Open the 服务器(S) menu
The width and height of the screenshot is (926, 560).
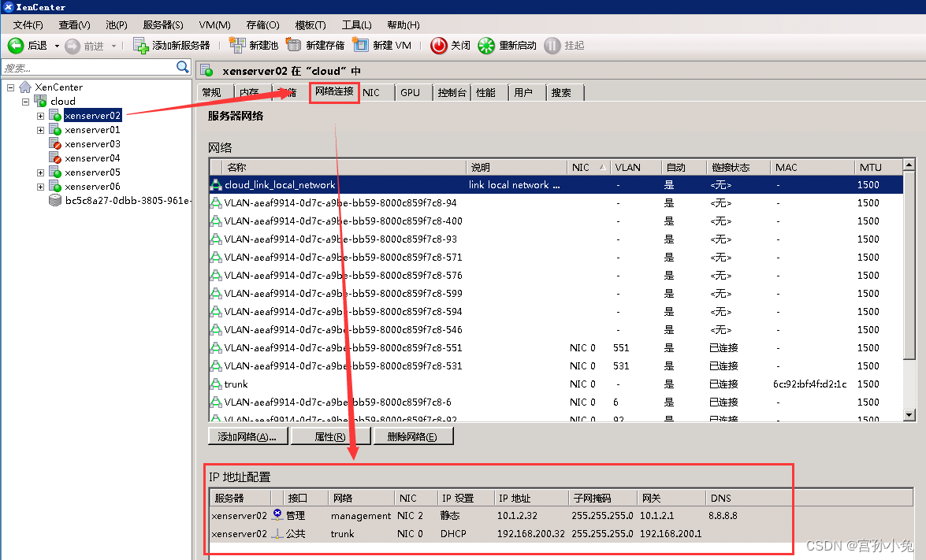[162, 24]
